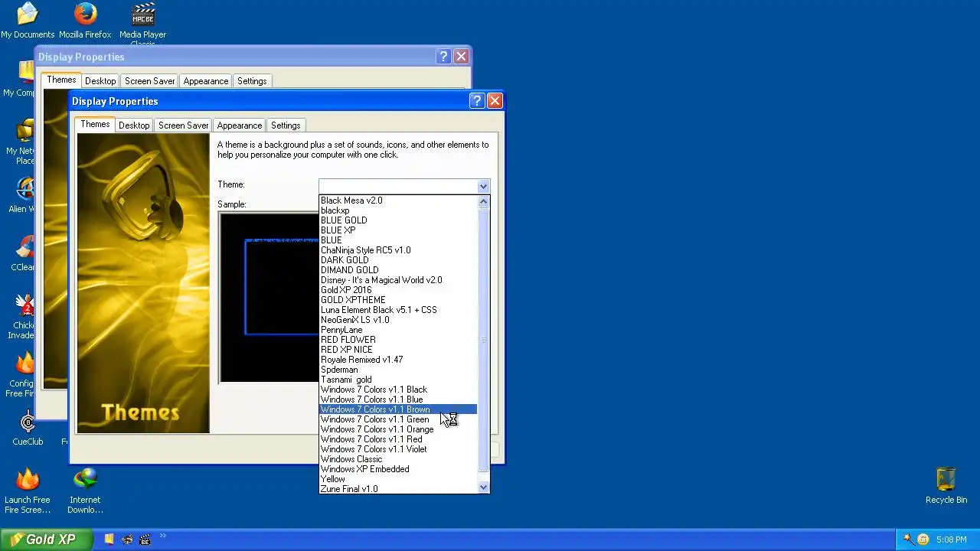Select Yellow theme
The height and width of the screenshot is (551, 980).
tap(398, 479)
